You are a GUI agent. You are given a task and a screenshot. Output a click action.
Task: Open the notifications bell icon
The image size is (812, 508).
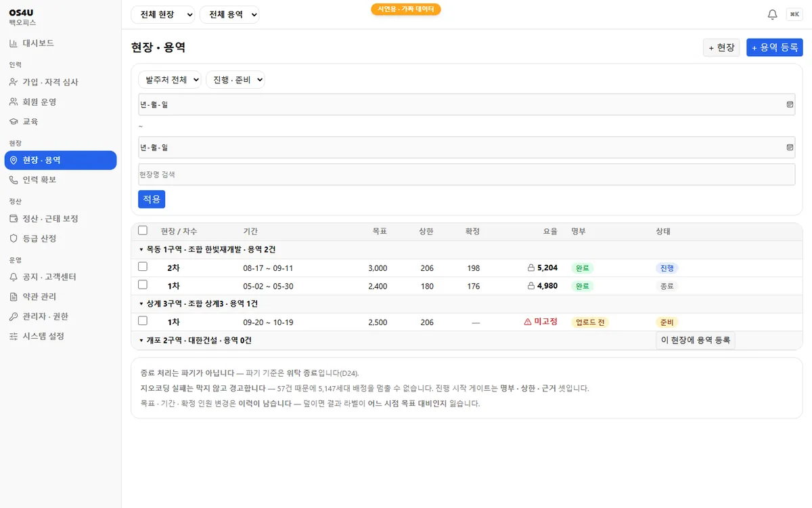pyautogui.click(x=772, y=15)
